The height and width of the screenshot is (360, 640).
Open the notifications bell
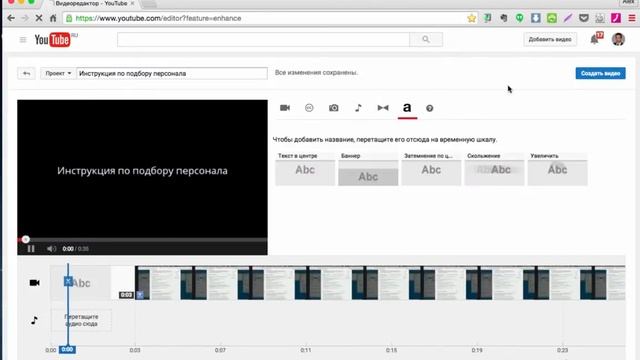click(595, 39)
